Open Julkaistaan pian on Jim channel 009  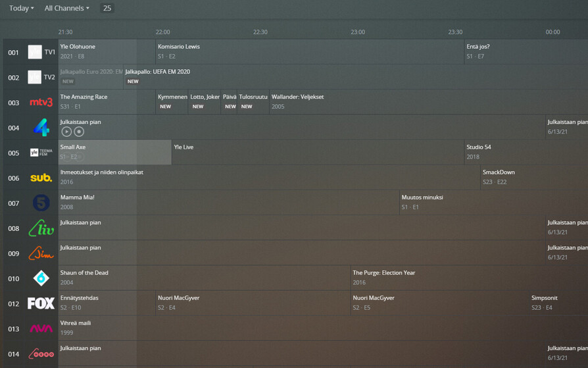tap(302, 253)
